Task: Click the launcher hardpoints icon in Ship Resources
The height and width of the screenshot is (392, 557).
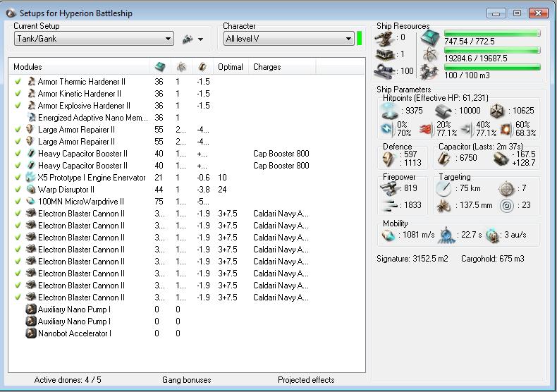Action: click(385, 55)
